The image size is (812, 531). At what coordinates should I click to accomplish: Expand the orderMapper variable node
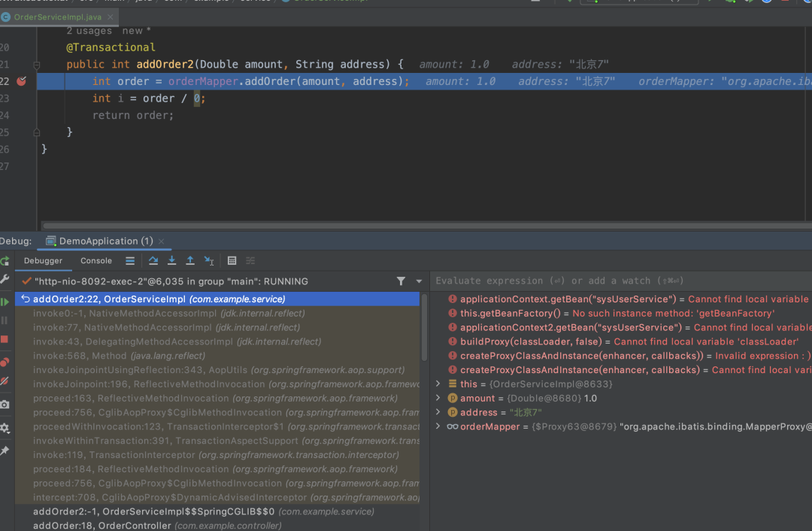pyautogui.click(x=438, y=426)
